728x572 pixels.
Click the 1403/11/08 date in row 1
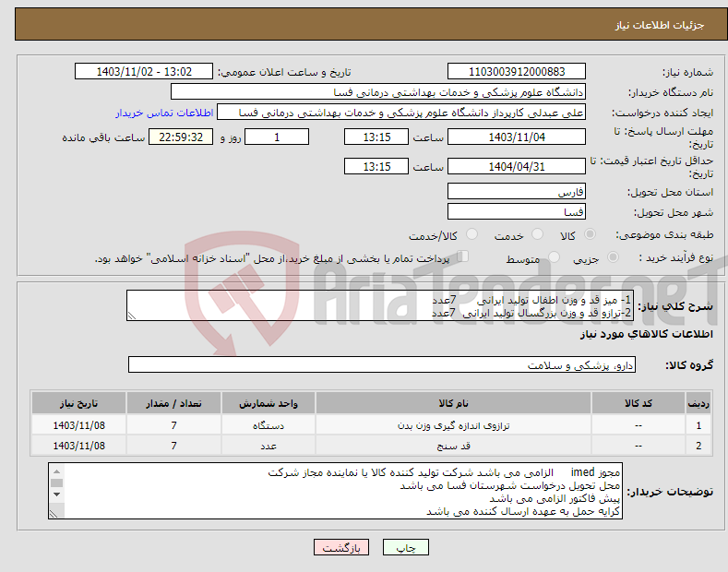coord(79,425)
